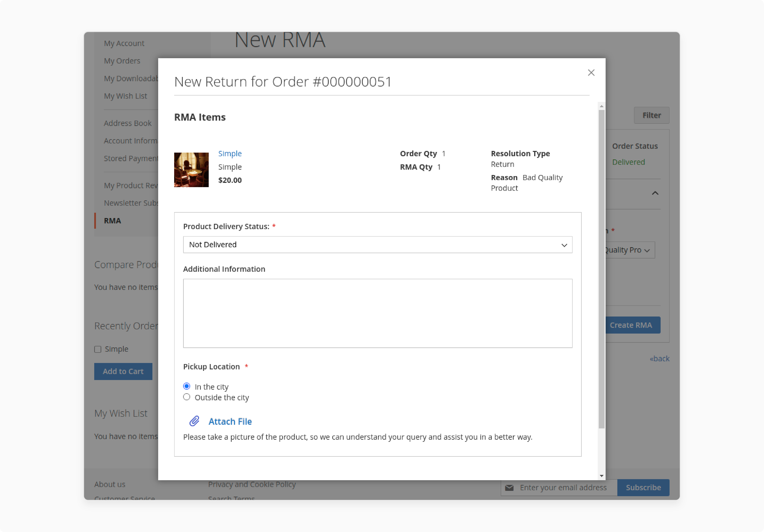764x532 pixels.
Task: Select the Outside the city radio button
Action: click(x=187, y=397)
